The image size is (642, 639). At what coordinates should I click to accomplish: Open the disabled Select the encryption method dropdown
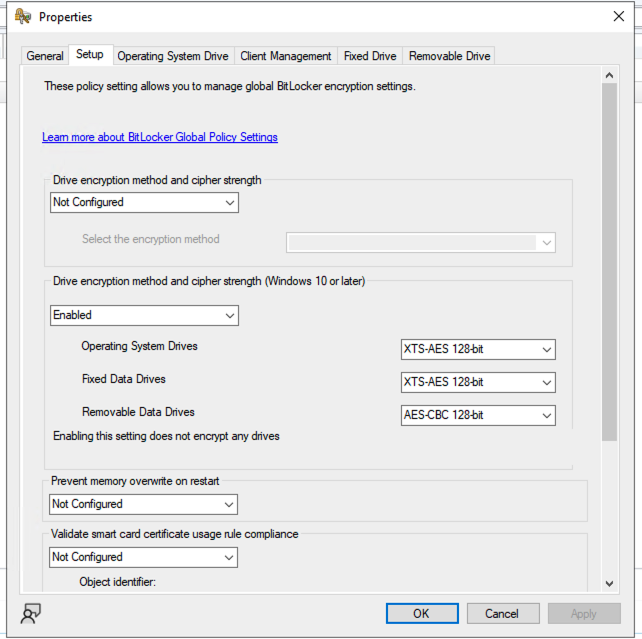click(x=421, y=242)
